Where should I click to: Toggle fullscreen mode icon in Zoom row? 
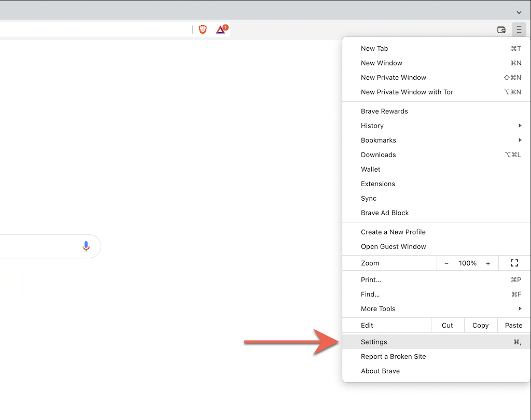click(x=514, y=263)
